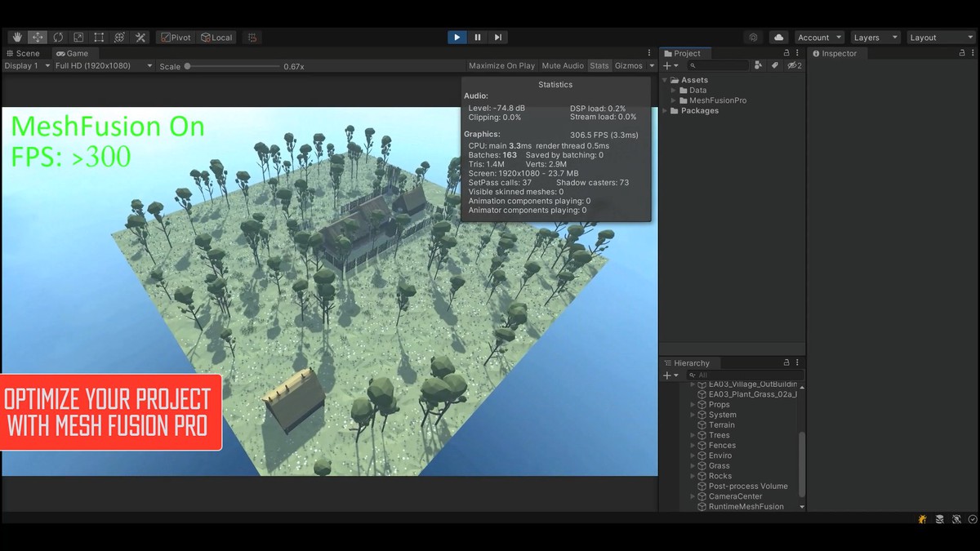Click the MeshFusionPro folder icon
The image size is (980, 551).
[x=684, y=100]
